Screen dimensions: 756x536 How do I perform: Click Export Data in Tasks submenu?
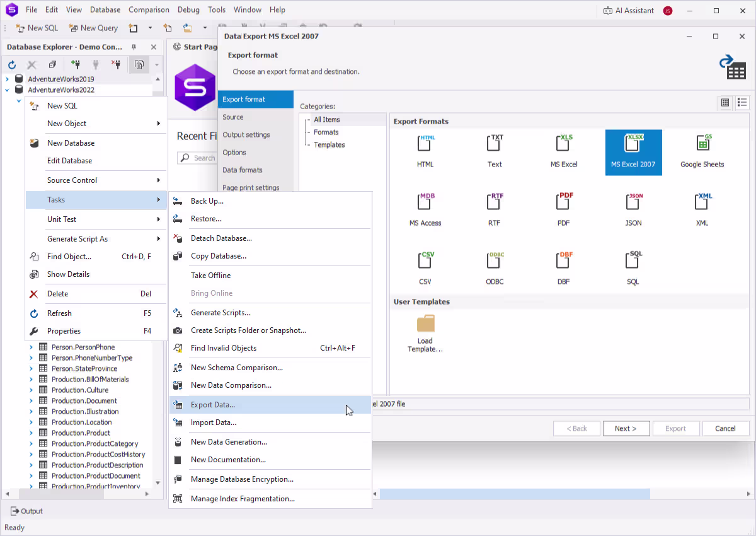270,405
